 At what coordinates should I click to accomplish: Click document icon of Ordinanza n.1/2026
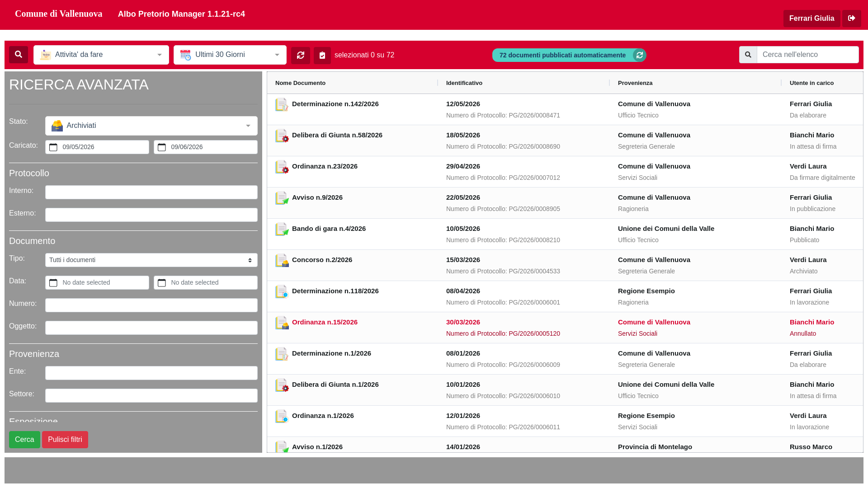point(282,416)
